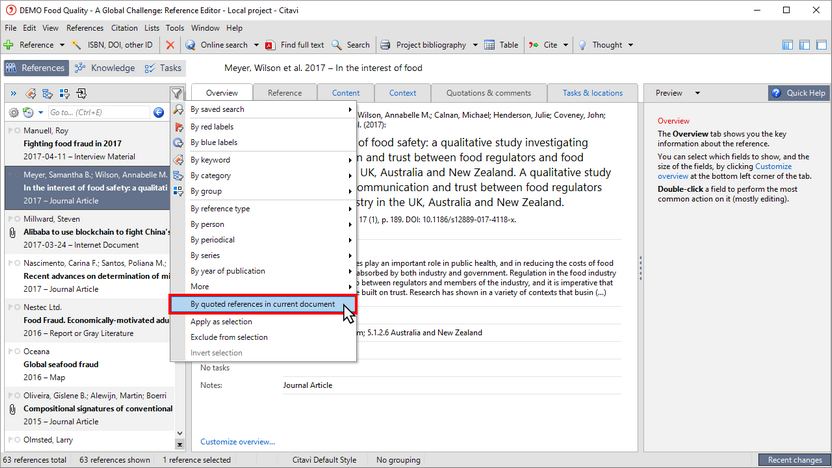The image size is (832, 468).
Task: Click the Quick Help question mark icon
Action: (x=776, y=93)
